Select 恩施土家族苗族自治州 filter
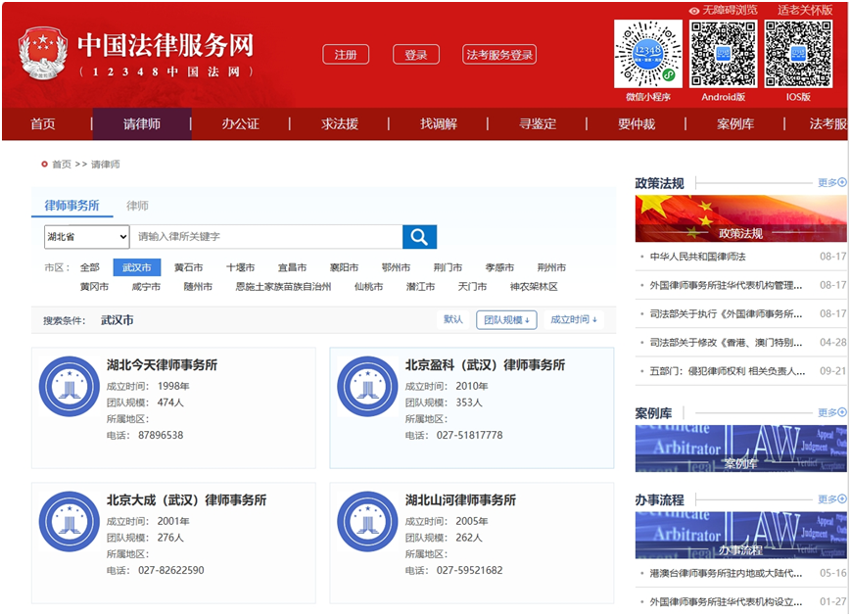851x616 pixels. point(283,287)
